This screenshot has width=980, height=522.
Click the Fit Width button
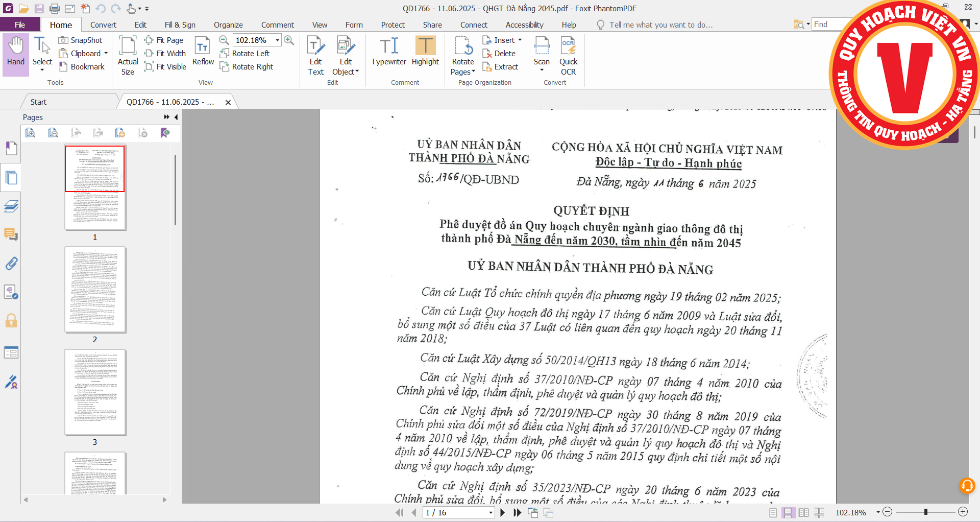click(165, 54)
